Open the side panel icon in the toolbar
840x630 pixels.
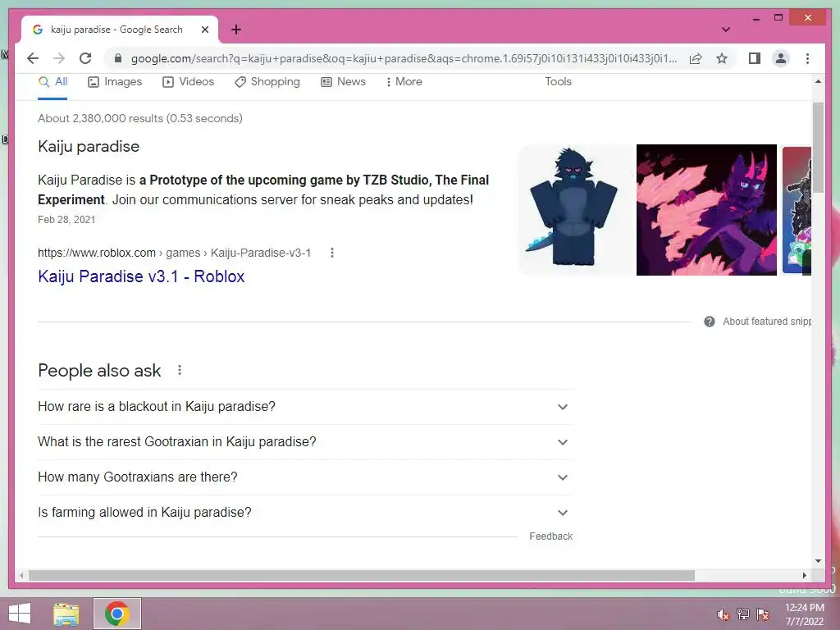coord(755,58)
